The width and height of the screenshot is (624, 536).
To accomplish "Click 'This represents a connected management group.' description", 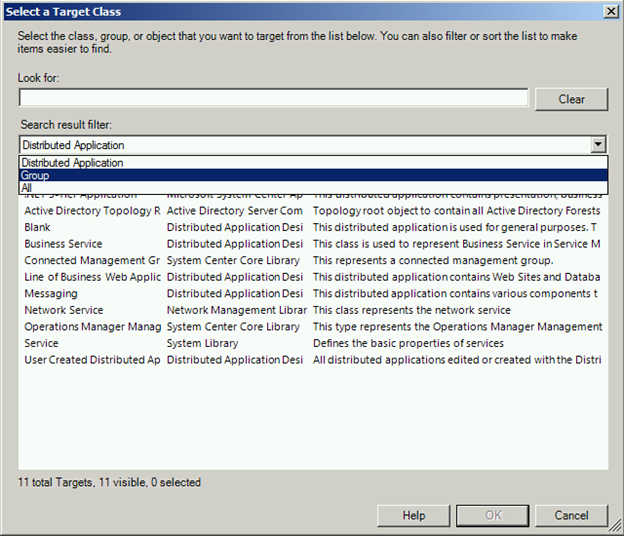I will (x=433, y=260).
